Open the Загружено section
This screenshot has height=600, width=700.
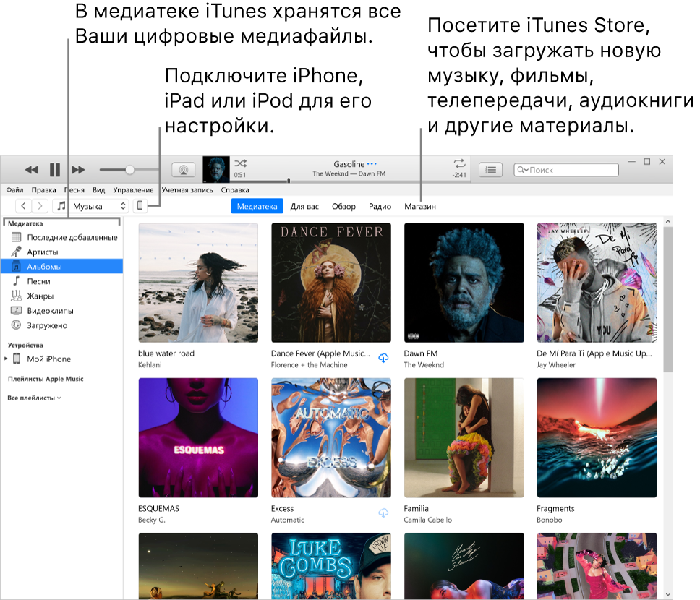click(43, 325)
